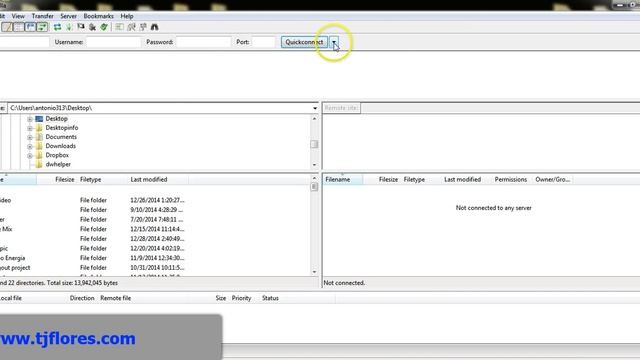Select the Desktopinfo folder in tree

62,128
